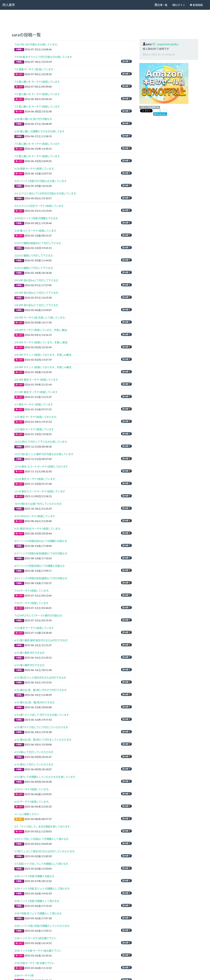This screenshot has width=210, height=980.
Task: Open post "3/29(日)インテ 2号館 代理購入できる方"
Action: [36, 218]
